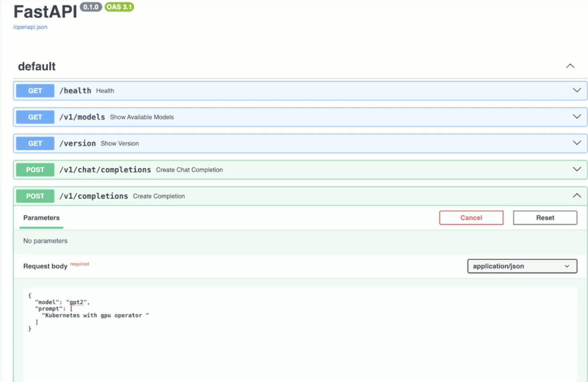Screen dimensions: 588x382
Task: Select the Parameters tab
Action: click(x=42, y=218)
